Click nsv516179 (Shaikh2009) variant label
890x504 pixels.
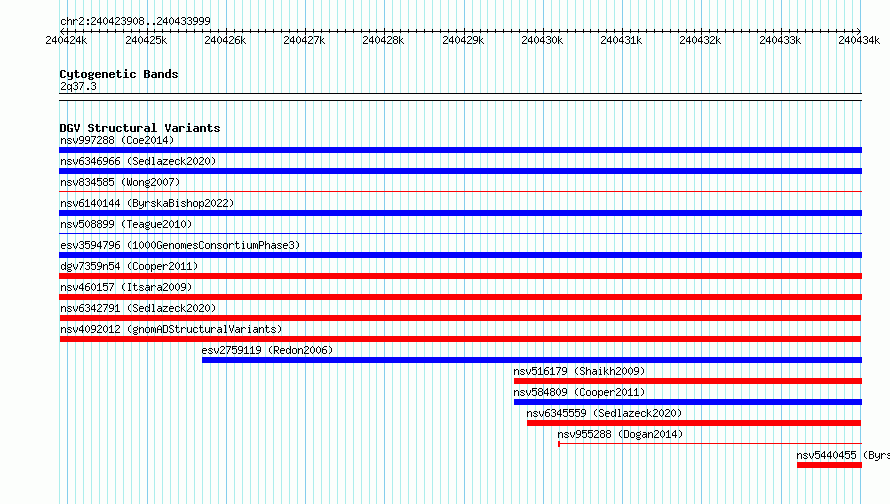[579, 371]
